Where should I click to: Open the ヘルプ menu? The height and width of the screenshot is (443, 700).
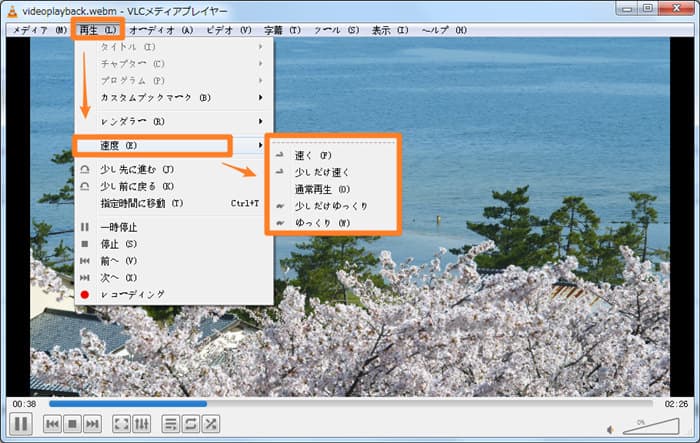coord(444,30)
